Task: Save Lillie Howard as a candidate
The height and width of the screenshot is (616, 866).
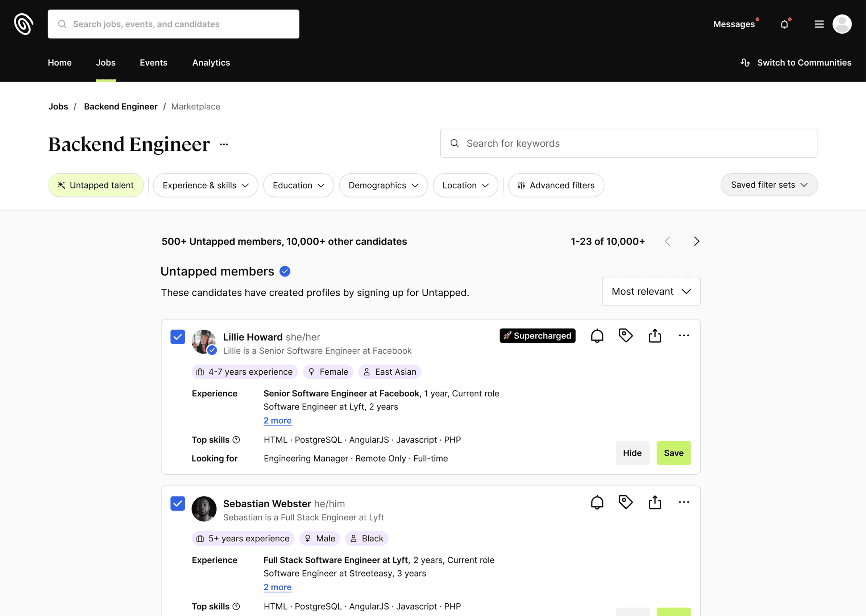Action: tap(673, 453)
